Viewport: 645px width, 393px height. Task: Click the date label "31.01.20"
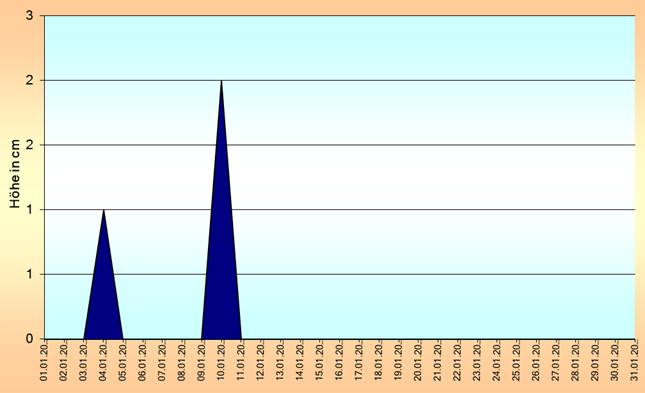(635, 362)
